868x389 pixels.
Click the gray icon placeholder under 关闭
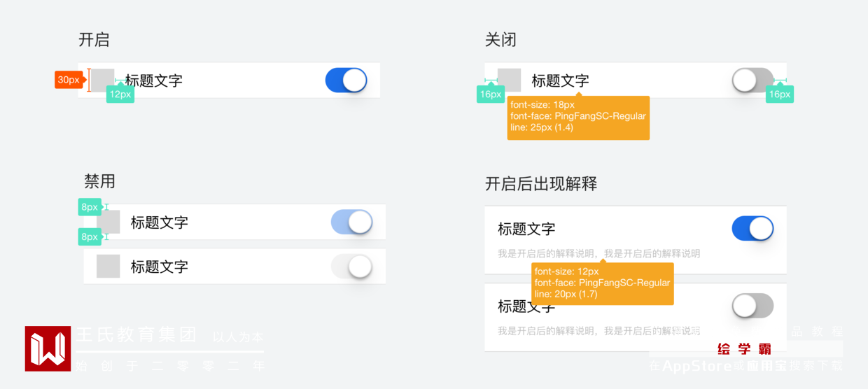coord(509,80)
